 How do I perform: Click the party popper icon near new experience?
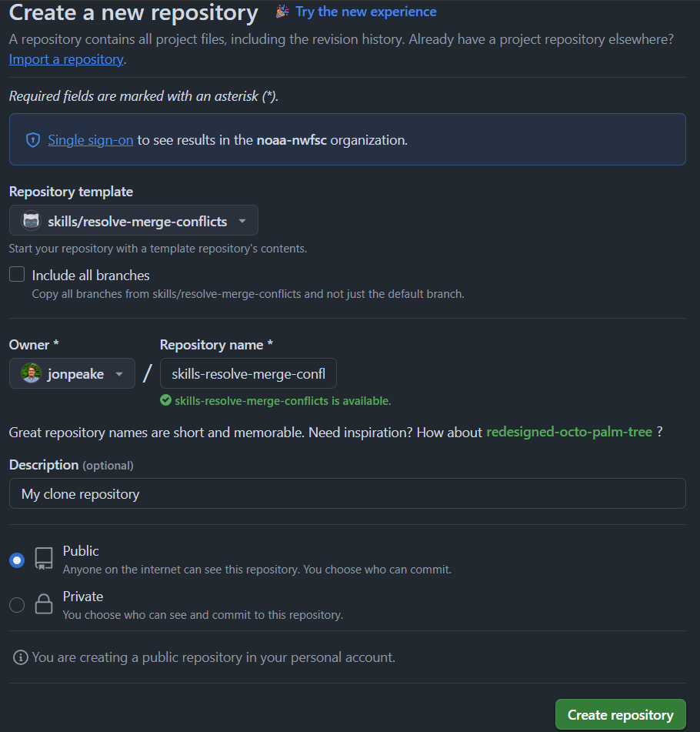[282, 12]
